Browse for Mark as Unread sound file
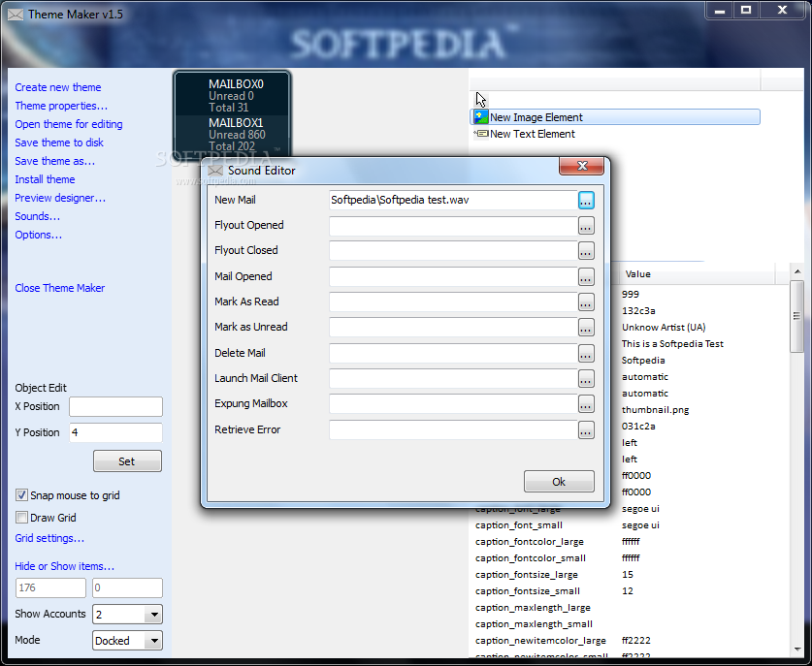The width and height of the screenshot is (812, 666). [x=586, y=328]
